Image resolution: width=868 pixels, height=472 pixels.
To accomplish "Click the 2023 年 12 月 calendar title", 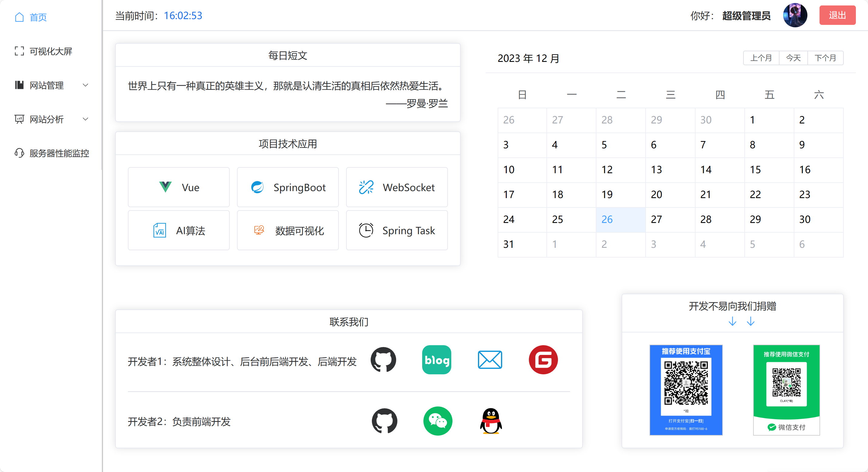I will (x=528, y=58).
